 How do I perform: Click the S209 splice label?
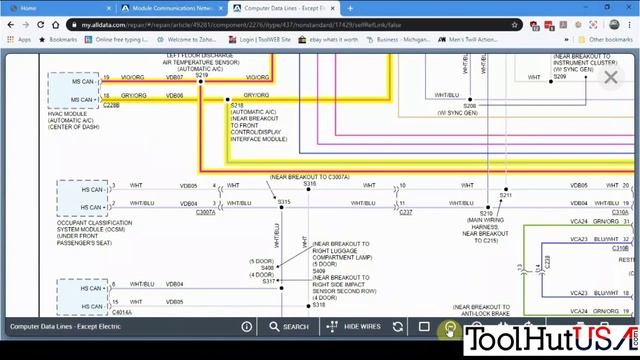tap(560, 76)
